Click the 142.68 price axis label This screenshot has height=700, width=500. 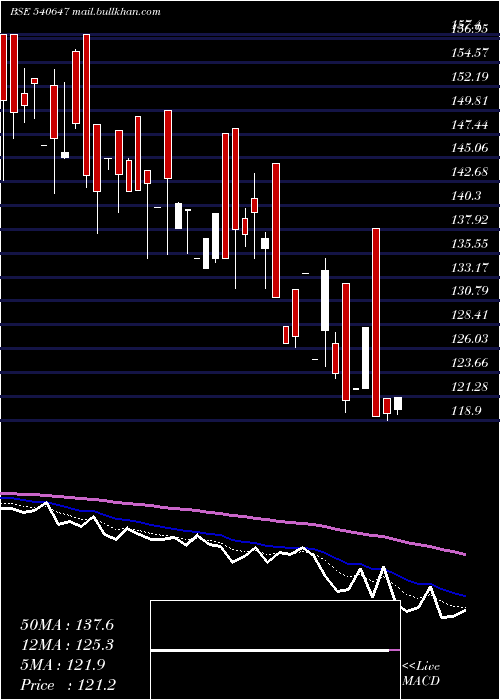(470, 172)
